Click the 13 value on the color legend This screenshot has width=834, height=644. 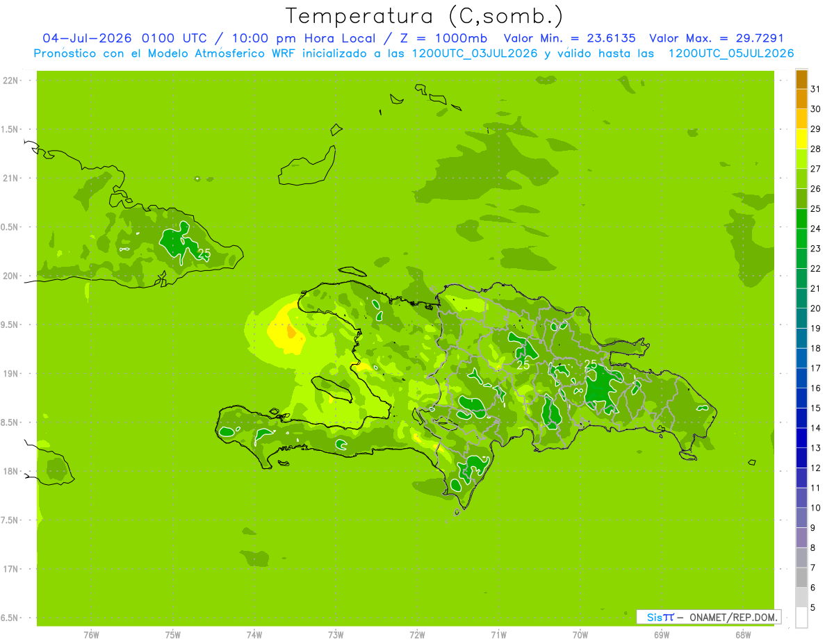coord(815,448)
